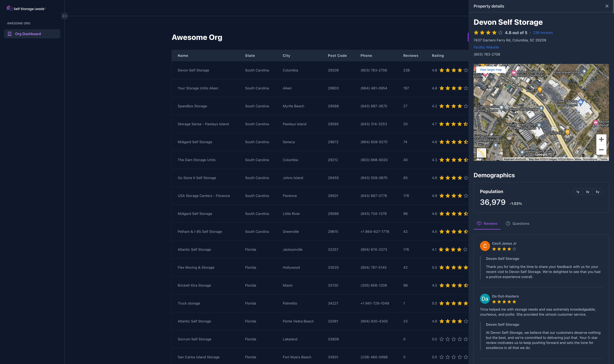Screen dimensions: 614x364
Task: Click the Phone column header
Action: (366, 56)
